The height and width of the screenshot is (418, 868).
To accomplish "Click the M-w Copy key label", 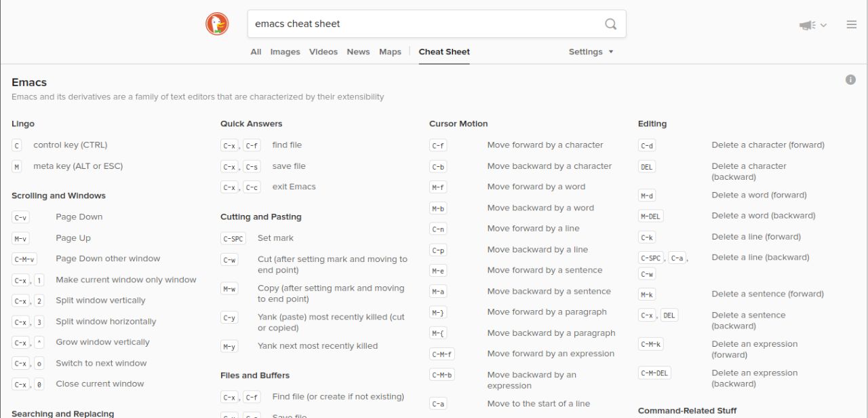I will [229, 289].
